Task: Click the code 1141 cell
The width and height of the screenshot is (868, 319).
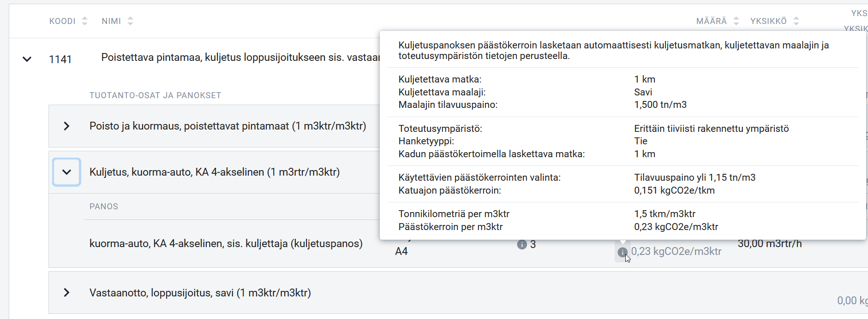Action: pyautogui.click(x=60, y=59)
